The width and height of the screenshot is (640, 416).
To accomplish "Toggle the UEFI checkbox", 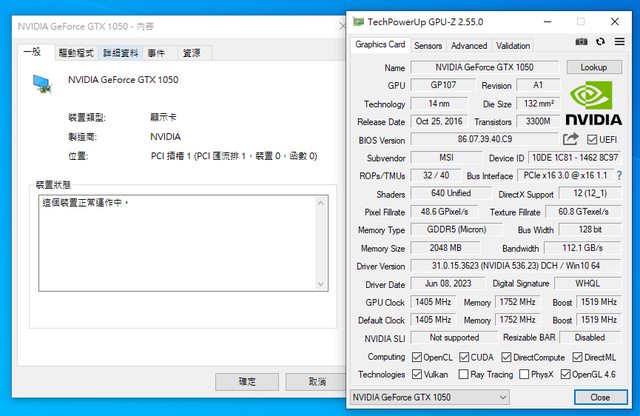I will click(591, 140).
